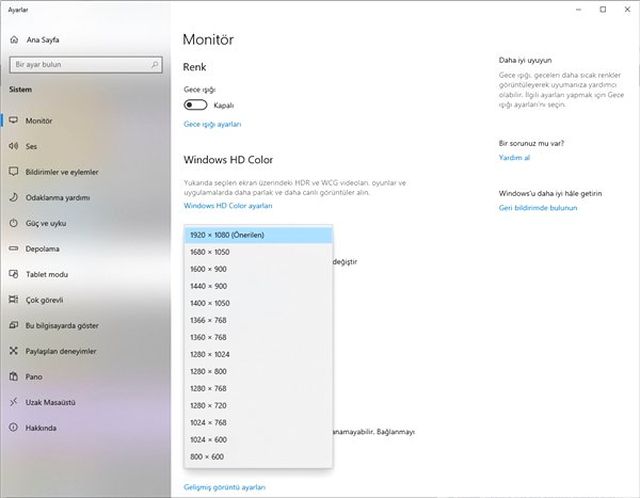The width and height of the screenshot is (640, 498).
Task: Focus the Bir ayar bulun search field
Action: click(x=86, y=64)
